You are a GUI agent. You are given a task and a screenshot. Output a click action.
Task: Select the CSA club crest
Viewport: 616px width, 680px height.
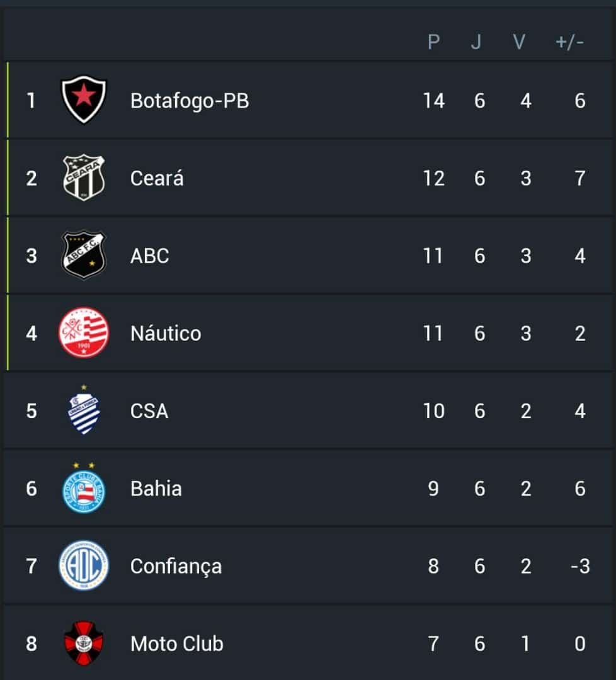(84, 411)
